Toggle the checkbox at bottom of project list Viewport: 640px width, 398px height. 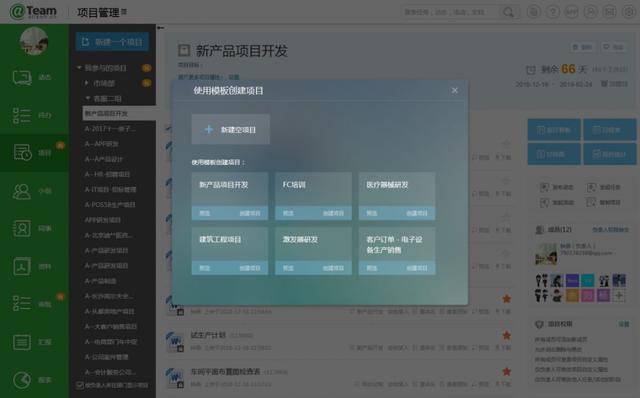click(80, 385)
